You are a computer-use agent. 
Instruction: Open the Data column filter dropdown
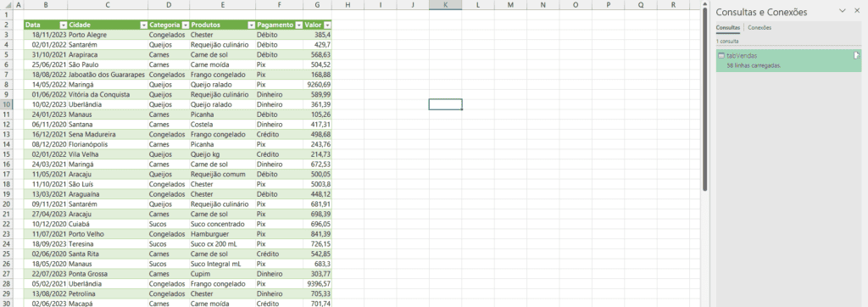[63, 25]
